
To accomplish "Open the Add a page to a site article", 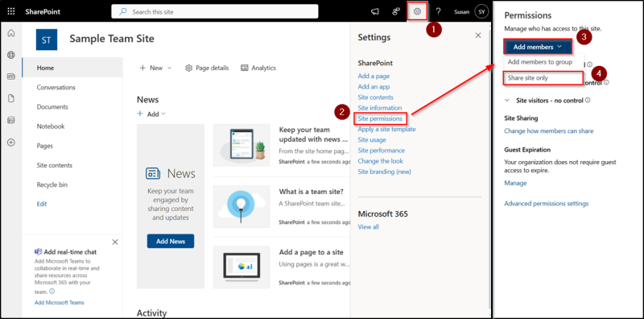I will 311,252.
